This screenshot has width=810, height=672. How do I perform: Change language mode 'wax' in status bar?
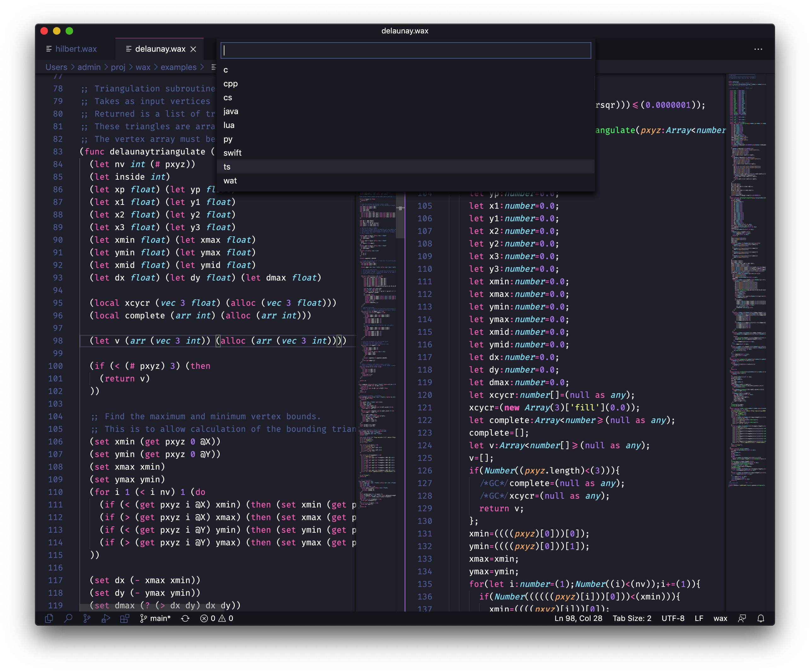click(x=720, y=618)
